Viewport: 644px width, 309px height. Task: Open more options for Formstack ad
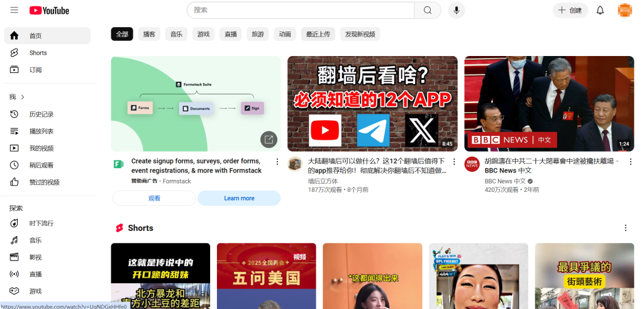pos(277,162)
